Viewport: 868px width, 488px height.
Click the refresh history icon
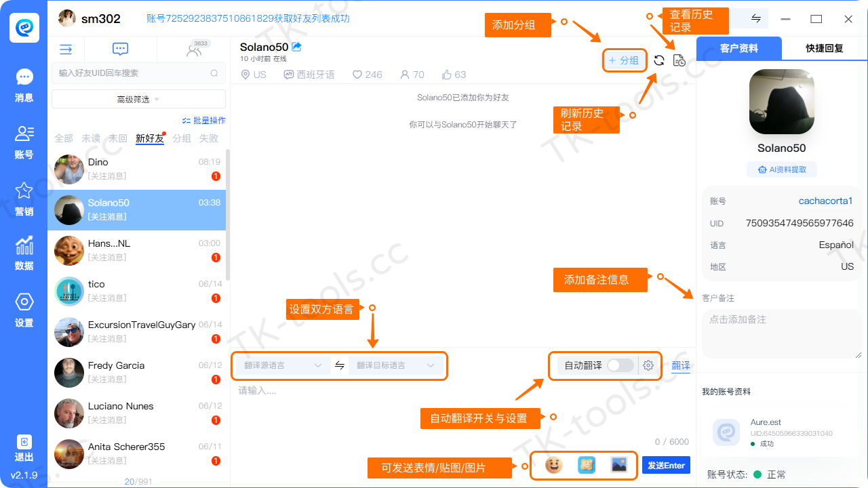point(658,60)
